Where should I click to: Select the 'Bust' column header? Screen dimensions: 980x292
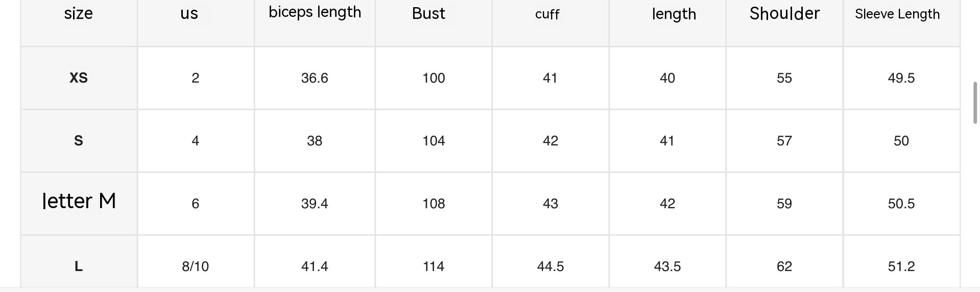[x=428, y=14]
